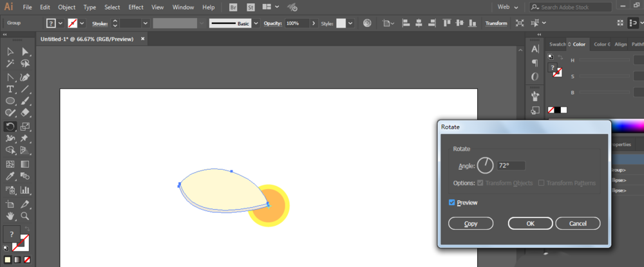Open the Character panel icon
The height and width of the screenshot is (267, 644).
[x=535, y=50]
